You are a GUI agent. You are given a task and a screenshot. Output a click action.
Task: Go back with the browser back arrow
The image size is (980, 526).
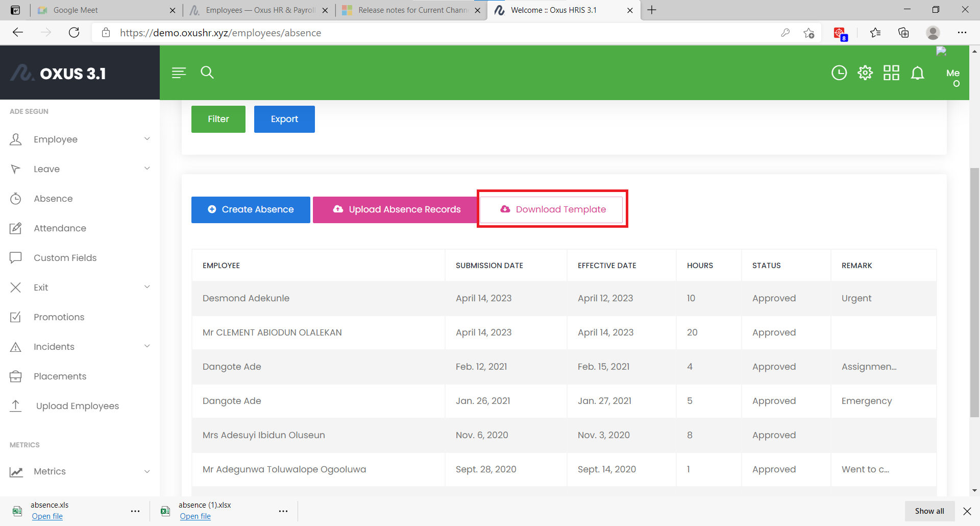point(18,33)
